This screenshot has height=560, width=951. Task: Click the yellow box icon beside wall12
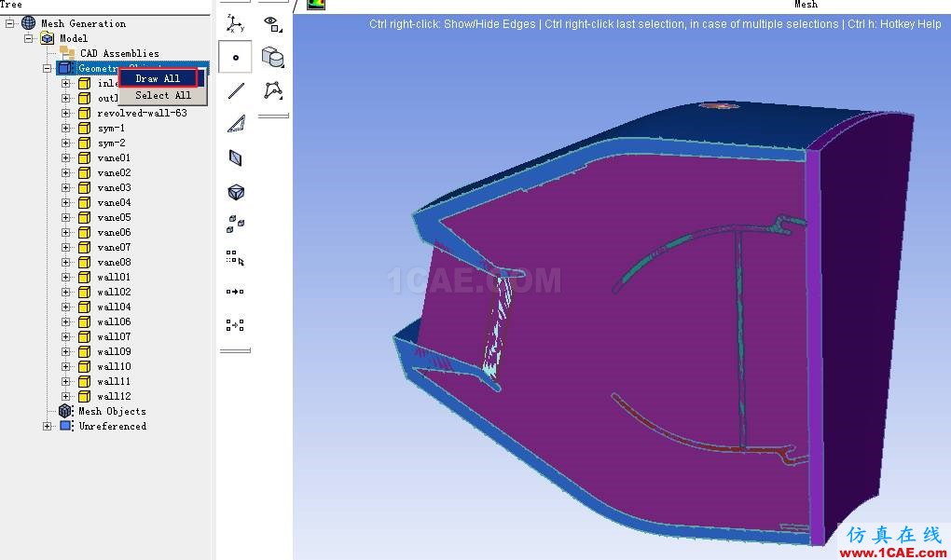(84, 396)
